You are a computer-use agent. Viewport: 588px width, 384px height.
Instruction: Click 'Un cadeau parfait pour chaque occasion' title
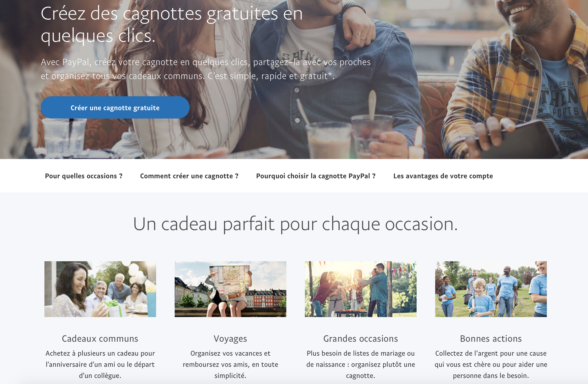[x=295, y=224]
